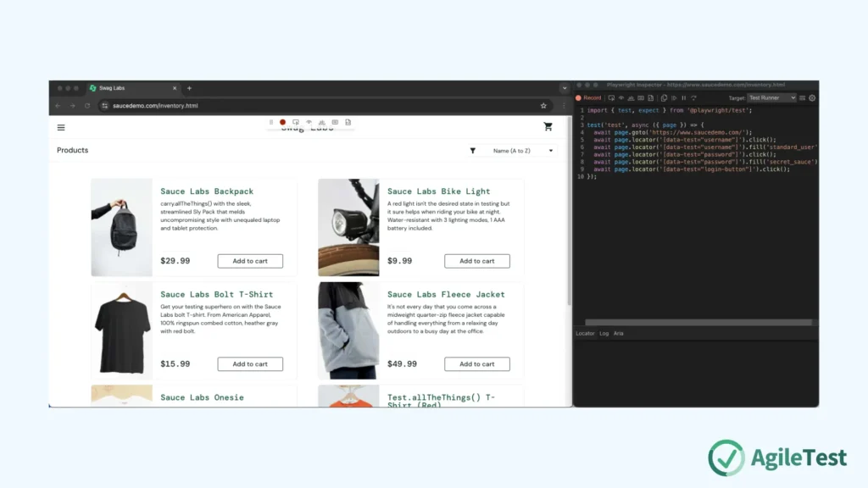Click the $49.99 fleece jacket price
Viewport: 868px width, 488px height.
click(x=402, y=363)
